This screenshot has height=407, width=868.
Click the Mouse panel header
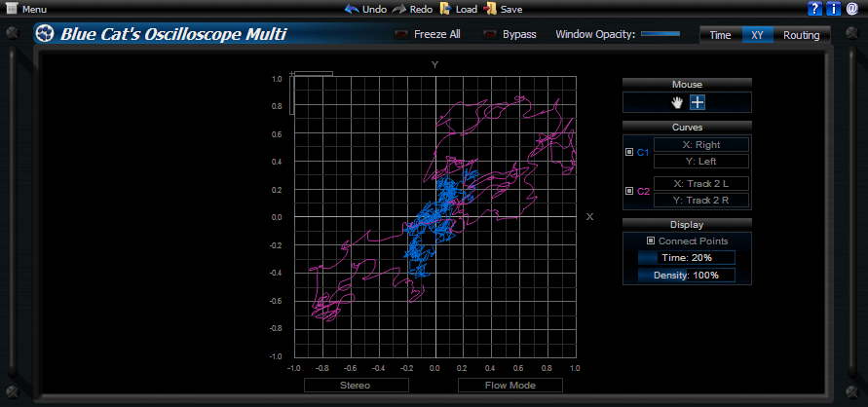687,84
